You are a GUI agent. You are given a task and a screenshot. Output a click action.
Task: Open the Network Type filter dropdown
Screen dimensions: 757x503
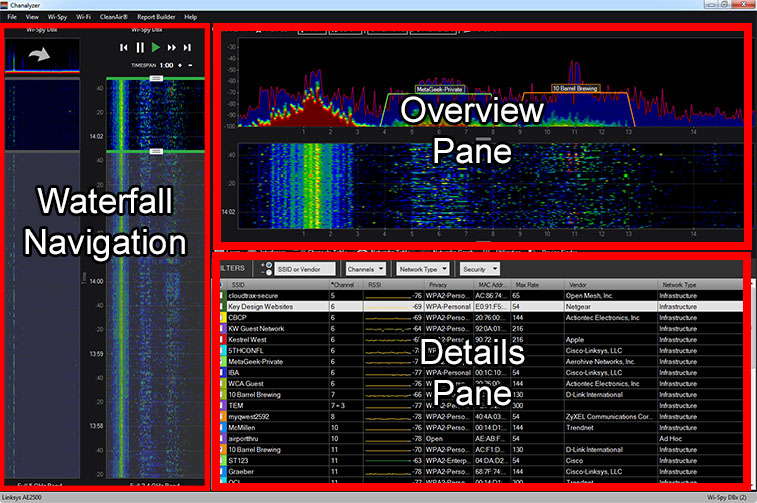(x=423, y=269)
